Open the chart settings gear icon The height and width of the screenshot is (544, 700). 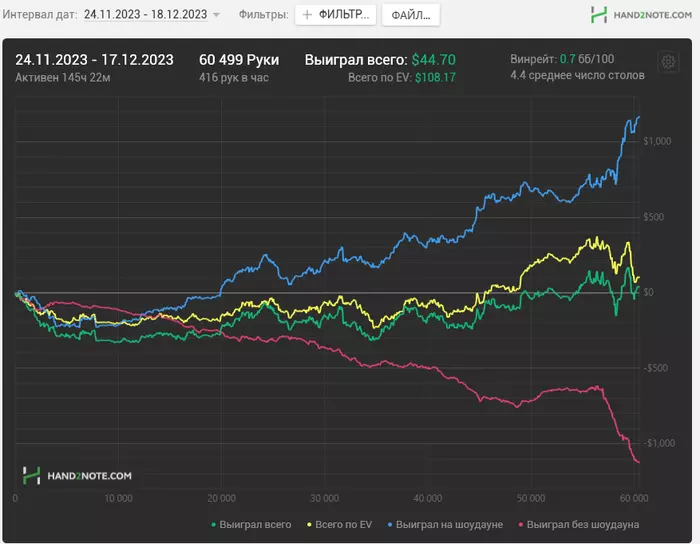(x=667, y=62)
